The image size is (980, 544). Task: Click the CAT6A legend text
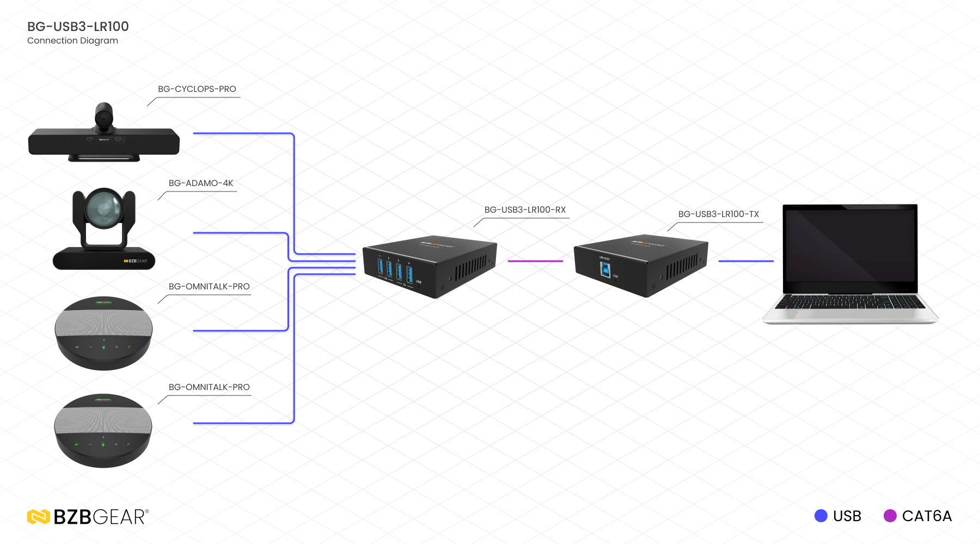click(x=927, y=516)
